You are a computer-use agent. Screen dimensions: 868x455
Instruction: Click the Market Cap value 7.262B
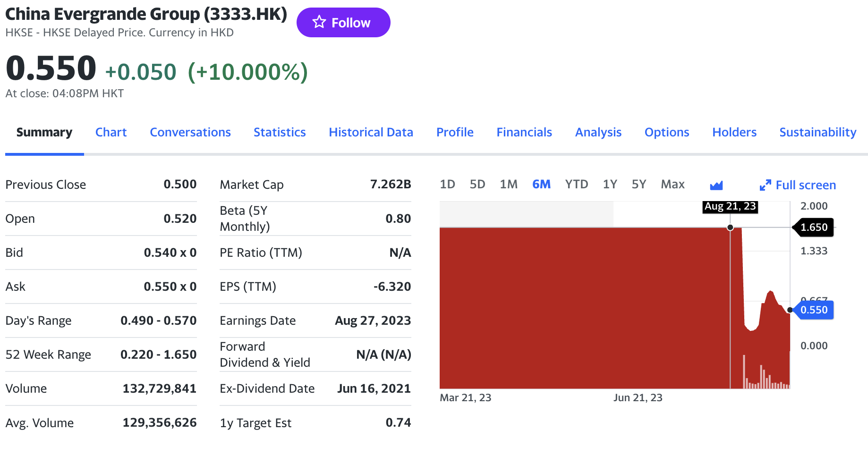pos(391,184)
